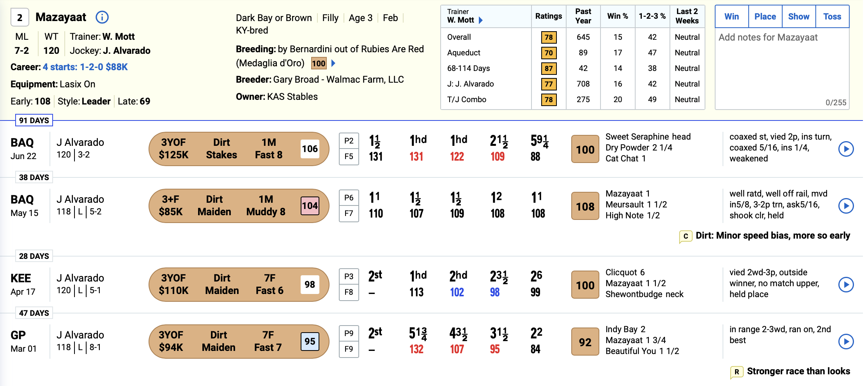The width and height of the screenshot is (868, 386).
Task: Play replay of Mar 01 GP race
Action: point(846,342)
